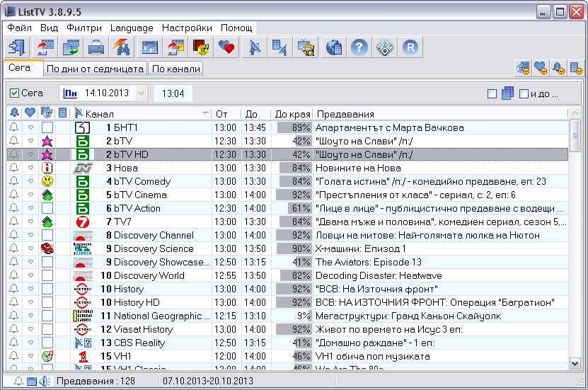The height and width of the screenshot is (390, 588).
Task: Open the bell reminders filter dropdown button
Action: (558, 68)
